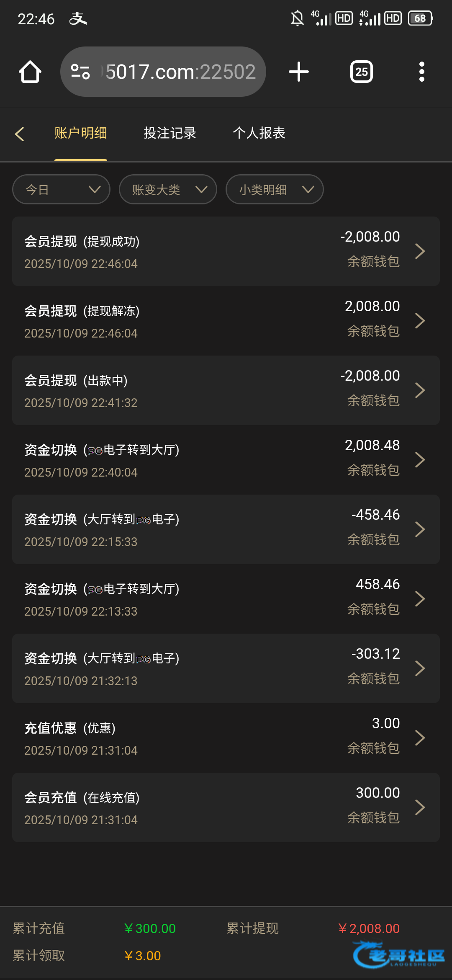Screen dimensions: 452x980
Task: Expand the 出款中 withdrawal entry chevron
Action: tap(420, 390)
